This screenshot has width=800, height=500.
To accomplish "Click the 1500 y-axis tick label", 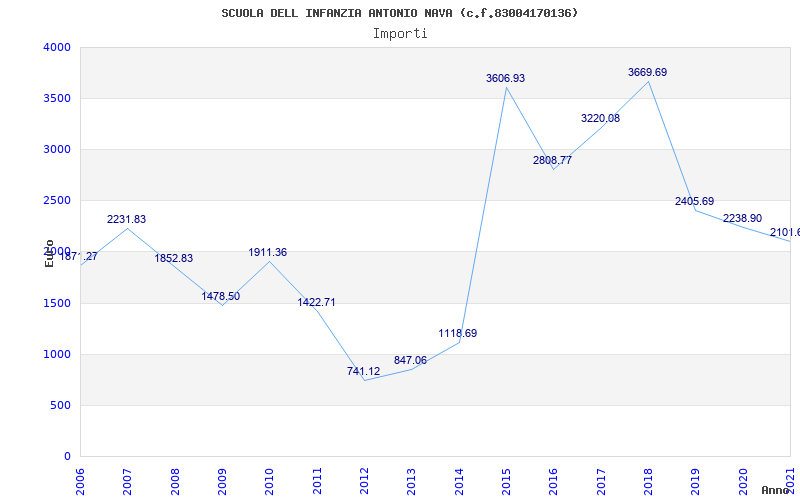I will 56,304.
